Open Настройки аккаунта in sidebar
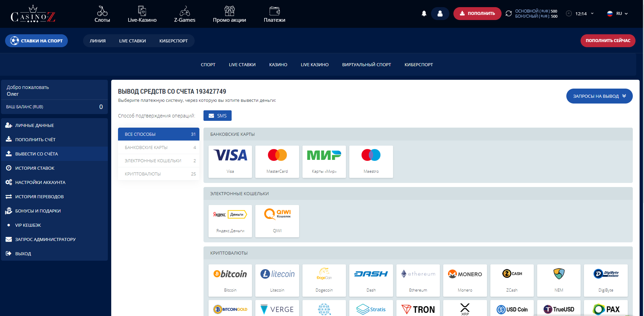This screenshot has width=644, height=316. coord(55,182)
